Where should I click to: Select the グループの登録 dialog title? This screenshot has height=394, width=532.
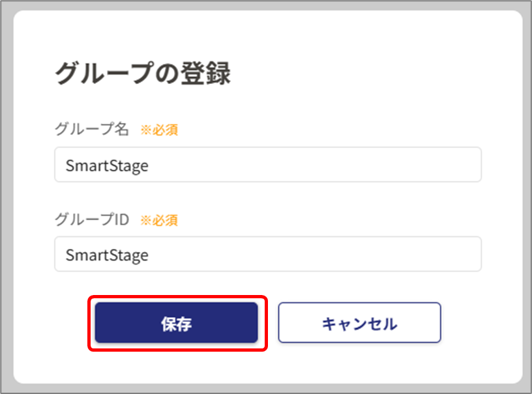pos(143,73)
